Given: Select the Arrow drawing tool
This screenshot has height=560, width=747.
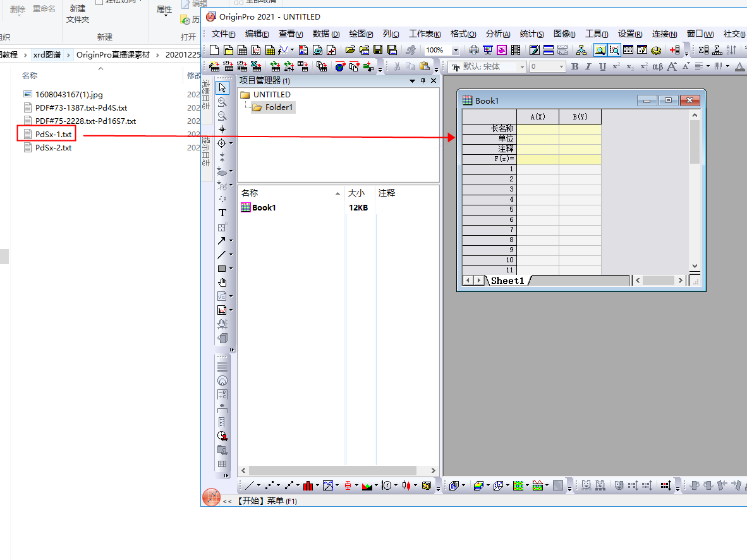Looking at the screenshot, I should pos(222,241).
